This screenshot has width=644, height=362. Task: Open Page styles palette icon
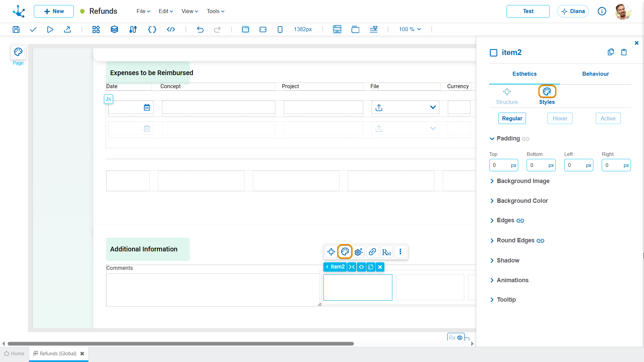pos(18,52)
